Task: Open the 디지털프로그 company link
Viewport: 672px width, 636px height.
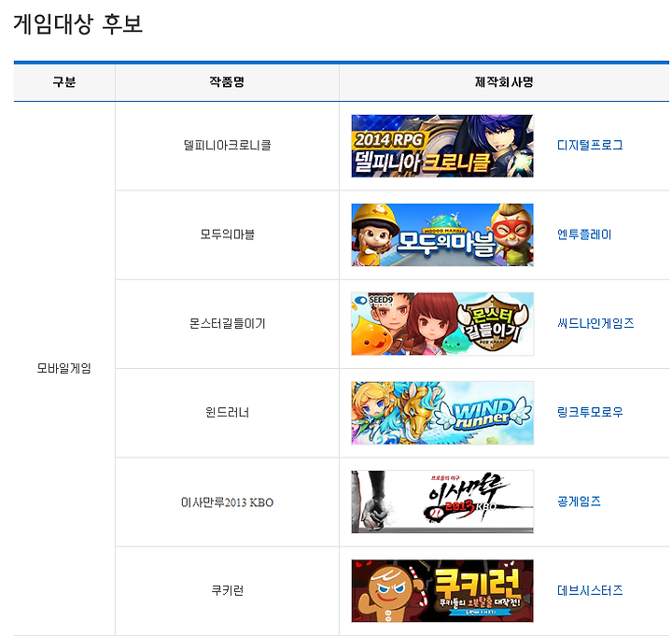Action: pyautogui.click(x=590, y=146)
